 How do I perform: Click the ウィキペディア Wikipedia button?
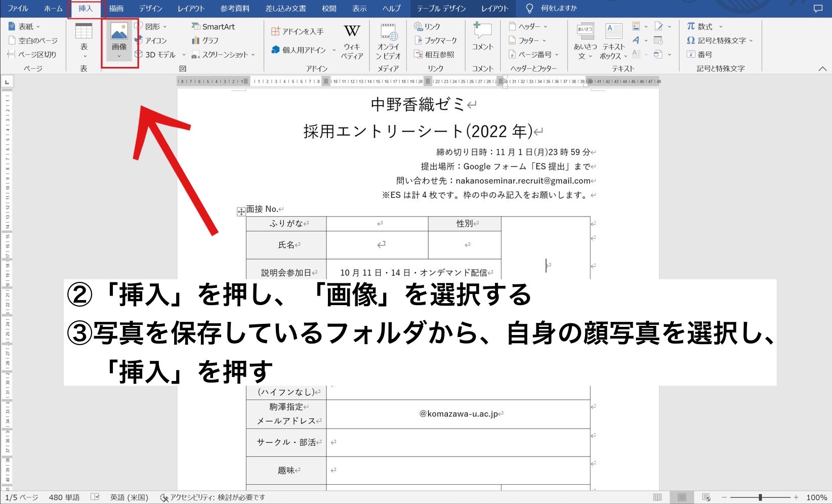[352, 42]
